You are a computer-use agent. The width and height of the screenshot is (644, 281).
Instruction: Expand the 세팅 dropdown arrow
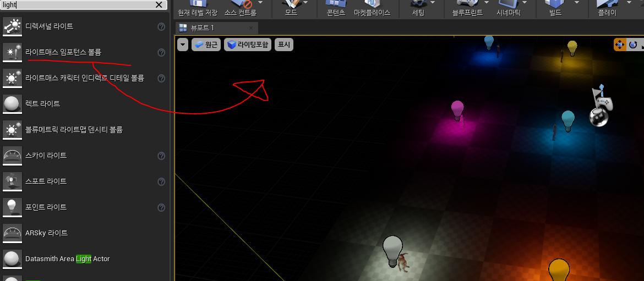[x=432, y=2]
